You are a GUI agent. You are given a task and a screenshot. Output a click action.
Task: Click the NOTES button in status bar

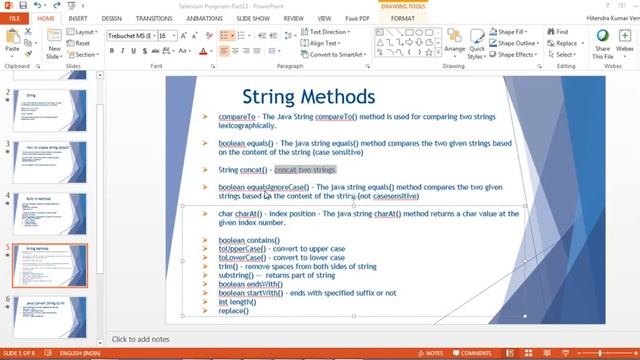[431, 353]
